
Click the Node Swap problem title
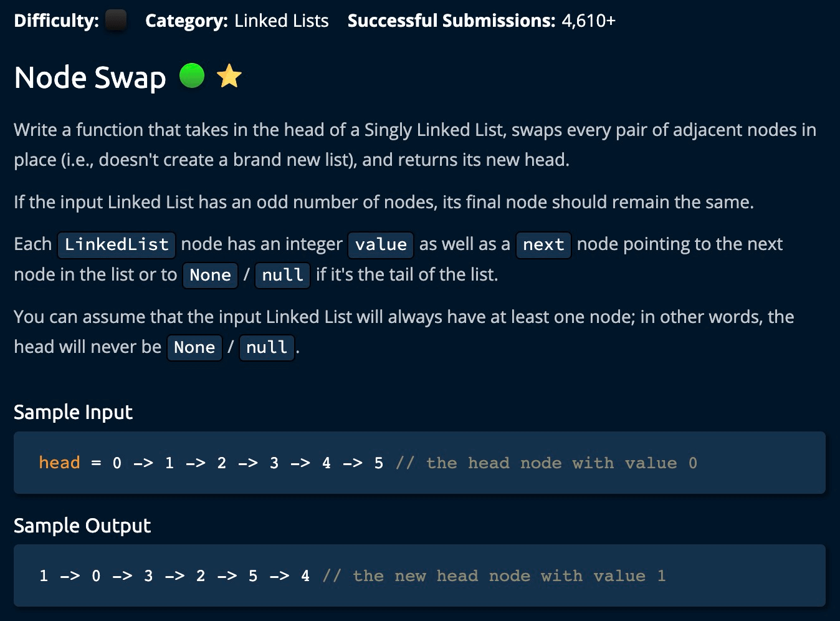pos(90,78)
